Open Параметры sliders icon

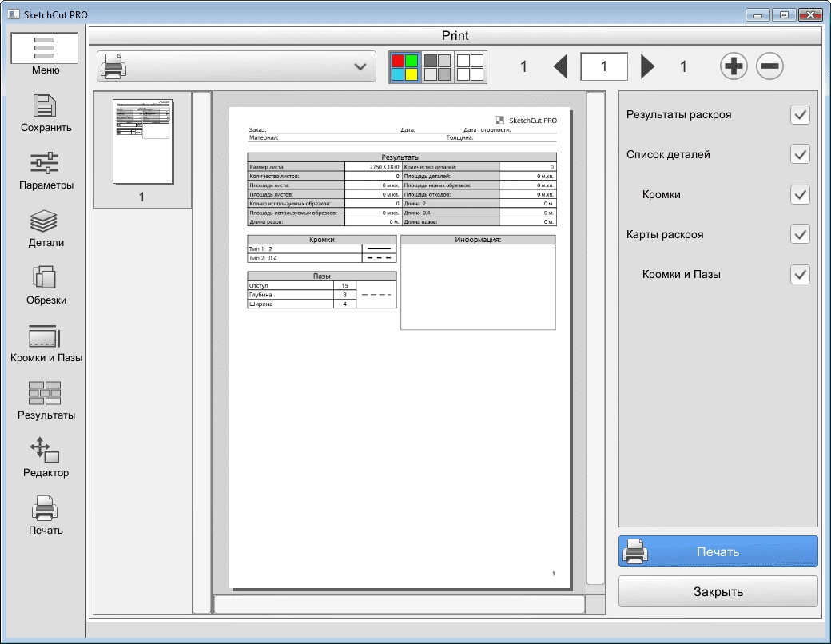click(x=45, y=163)
